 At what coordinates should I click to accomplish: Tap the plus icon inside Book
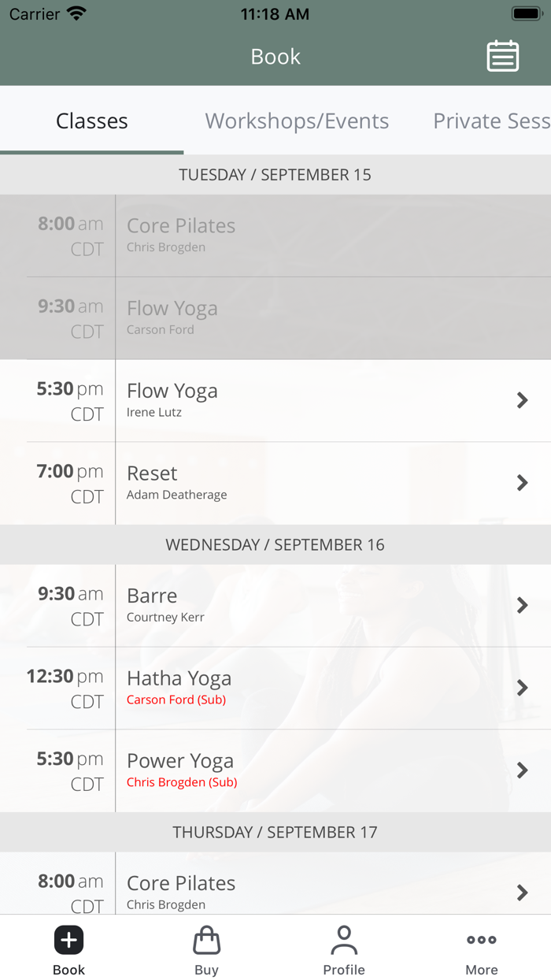pos(68,939)
